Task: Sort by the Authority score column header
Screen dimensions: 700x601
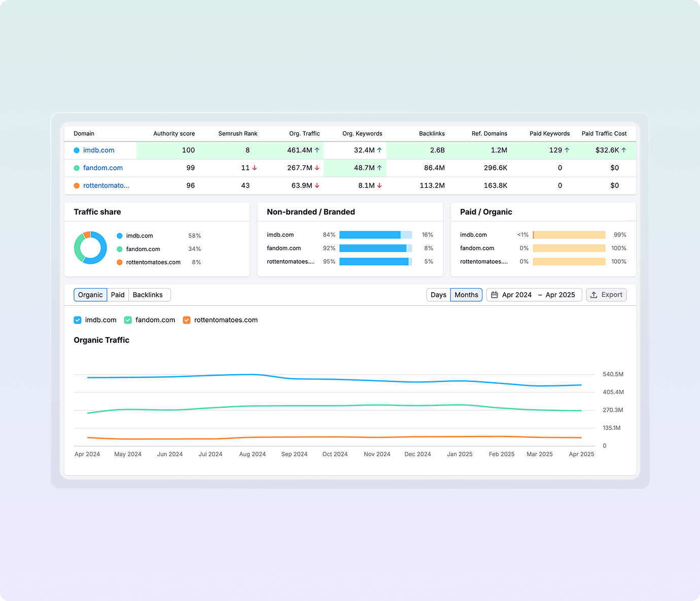Action: pos(174,133)
